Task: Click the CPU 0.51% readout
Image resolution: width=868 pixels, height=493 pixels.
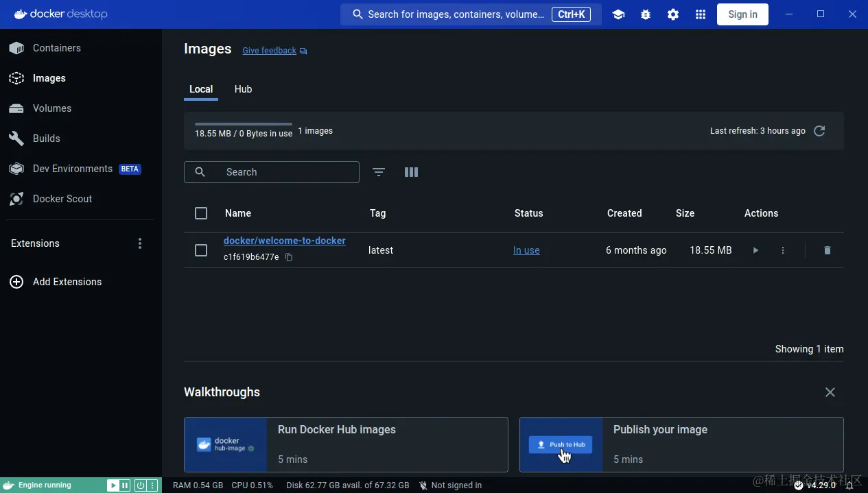Action: pos(252,485)
